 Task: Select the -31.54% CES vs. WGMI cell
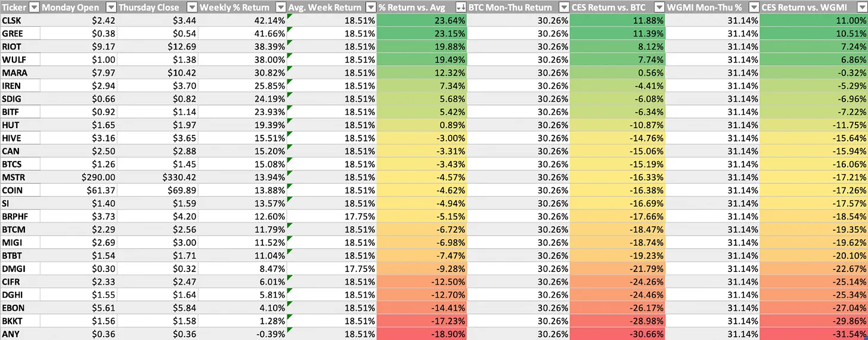tap(814, 333)
